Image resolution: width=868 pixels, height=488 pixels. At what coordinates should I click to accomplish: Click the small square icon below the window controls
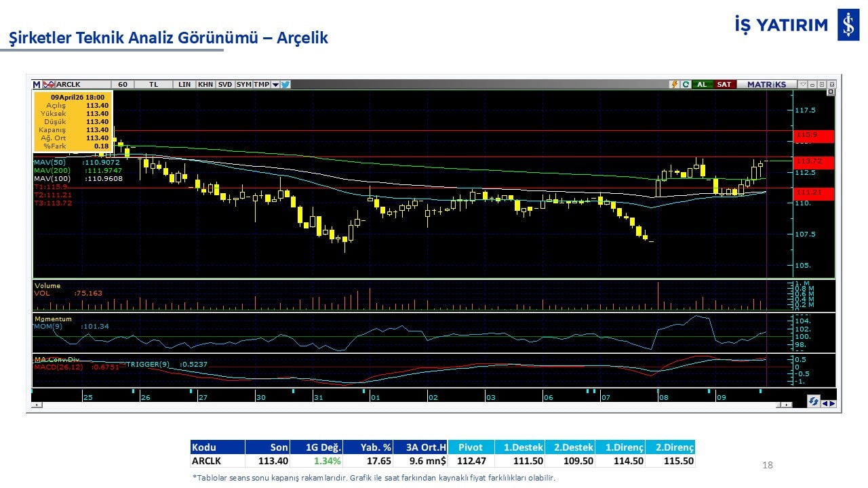pyautogui.click(x=831, y=92)
